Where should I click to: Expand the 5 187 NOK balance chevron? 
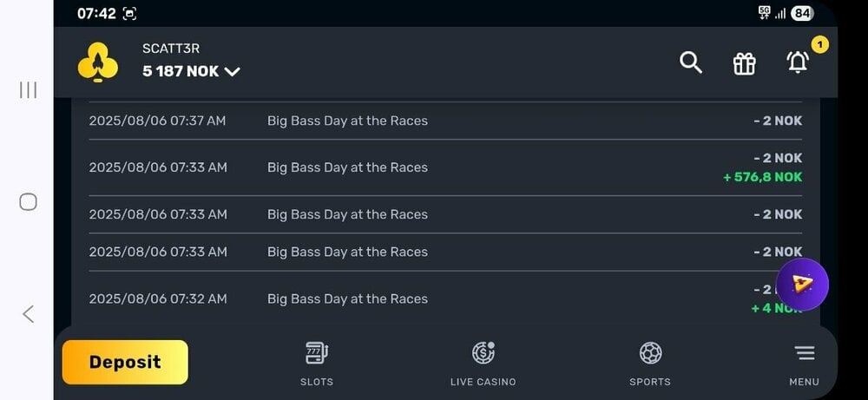coord(232,72)
